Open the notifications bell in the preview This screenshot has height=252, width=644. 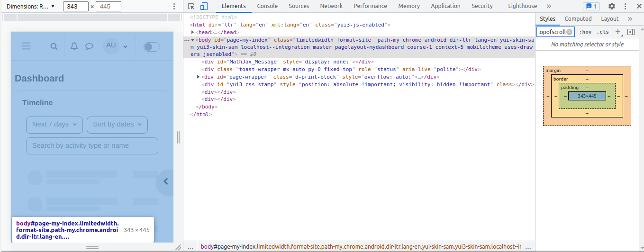tap(74, 46)
